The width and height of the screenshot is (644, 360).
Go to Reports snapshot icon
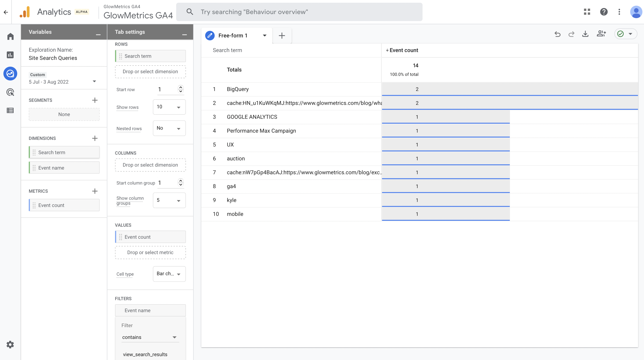tap(10, 55)
